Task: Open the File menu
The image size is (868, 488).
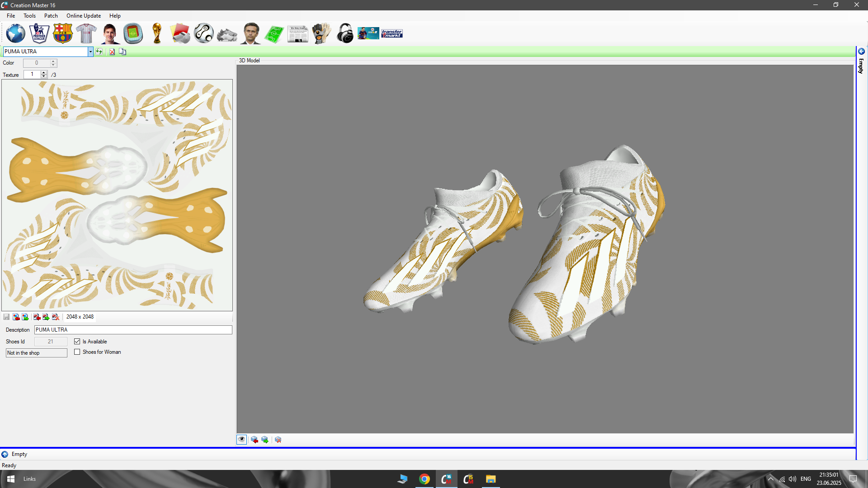Action: 11,16
